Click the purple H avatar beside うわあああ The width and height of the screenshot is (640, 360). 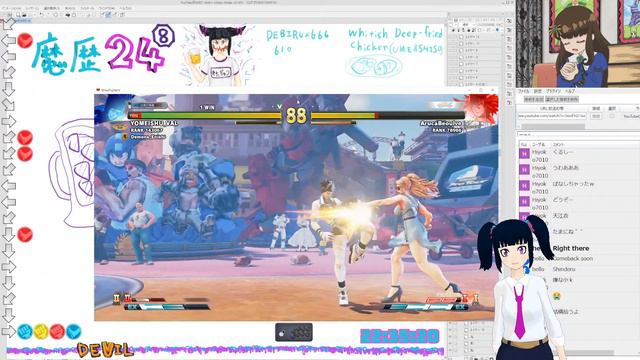coord(524,170)
